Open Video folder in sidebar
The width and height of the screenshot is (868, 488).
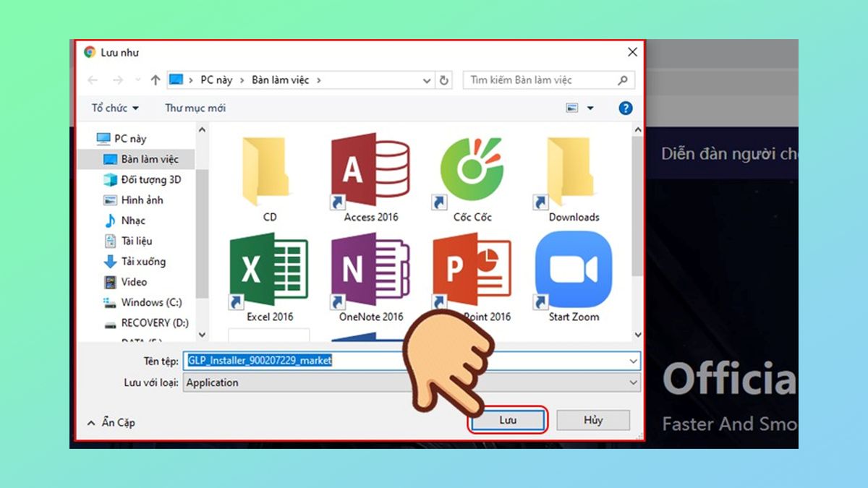pyautogui.click(x=124, y=282)
